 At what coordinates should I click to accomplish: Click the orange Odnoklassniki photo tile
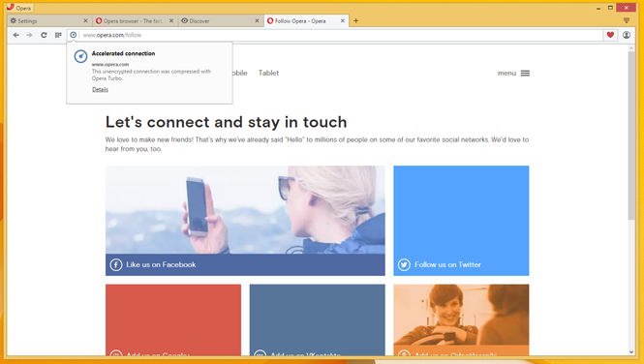pos(461,320)
